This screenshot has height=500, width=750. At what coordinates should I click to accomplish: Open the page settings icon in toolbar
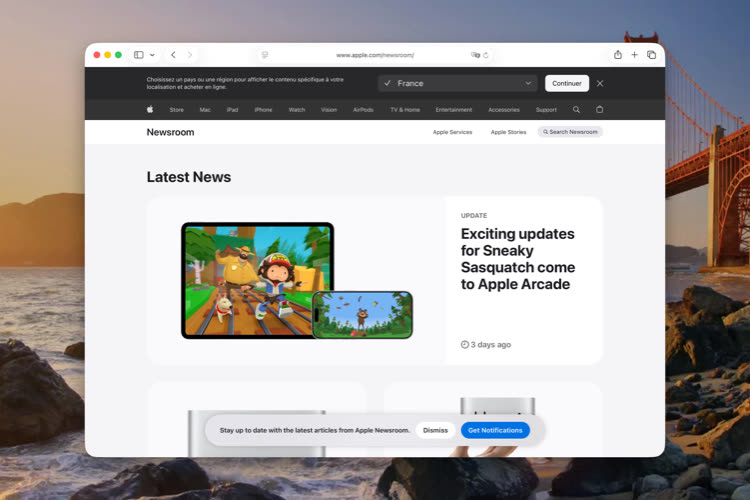(265, 55)
